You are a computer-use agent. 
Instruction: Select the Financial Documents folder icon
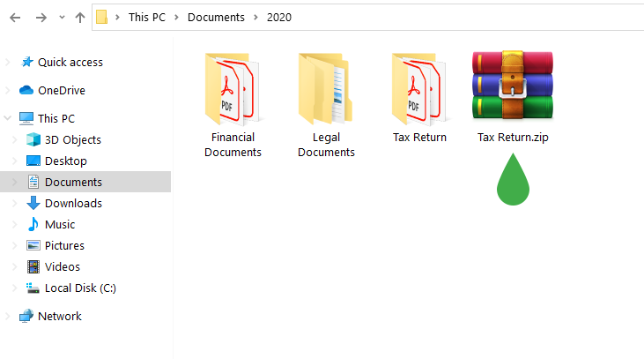click(x=233, y=89)
